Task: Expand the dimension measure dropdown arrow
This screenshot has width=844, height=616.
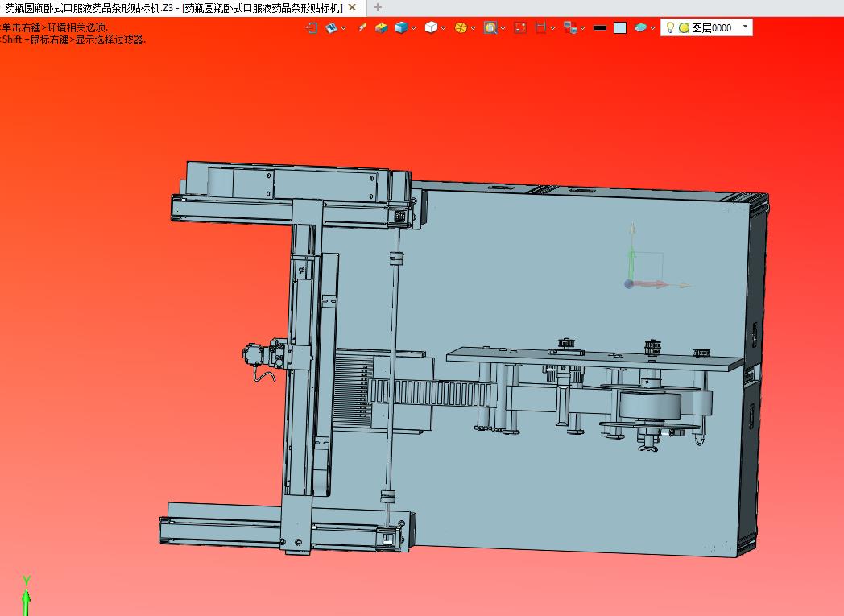Action: tap(552, 28)
